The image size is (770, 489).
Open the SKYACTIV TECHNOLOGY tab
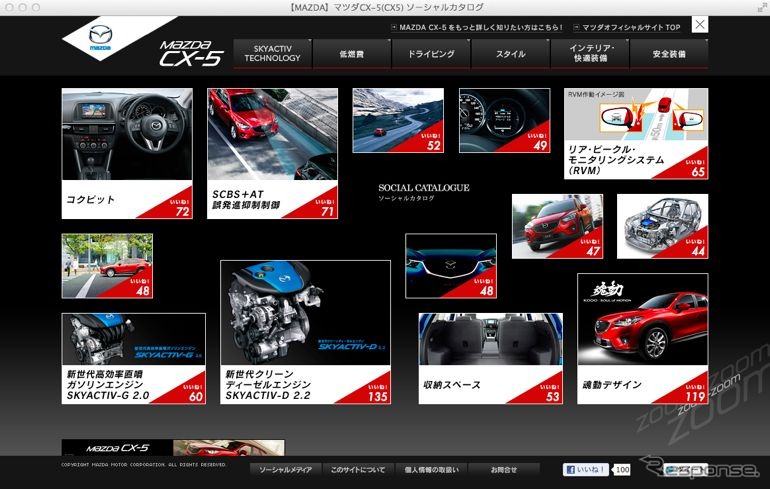[x=273, y=54]
